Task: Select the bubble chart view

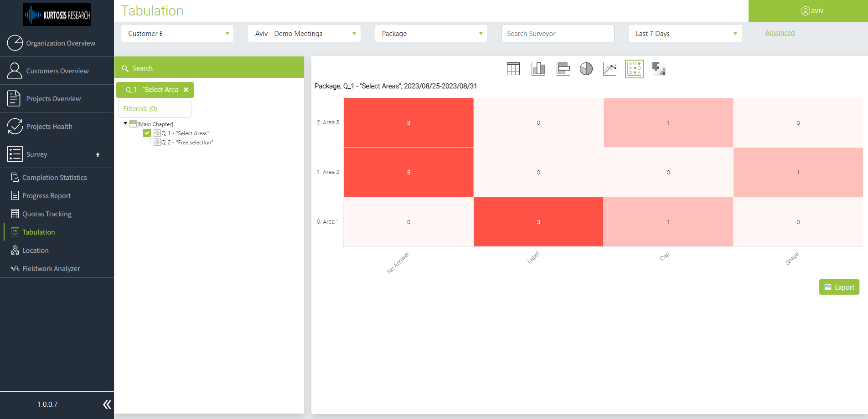Action: (634, 69)
